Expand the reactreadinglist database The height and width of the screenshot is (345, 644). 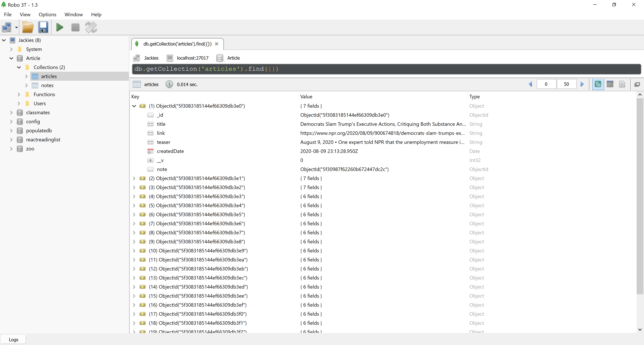11,140
